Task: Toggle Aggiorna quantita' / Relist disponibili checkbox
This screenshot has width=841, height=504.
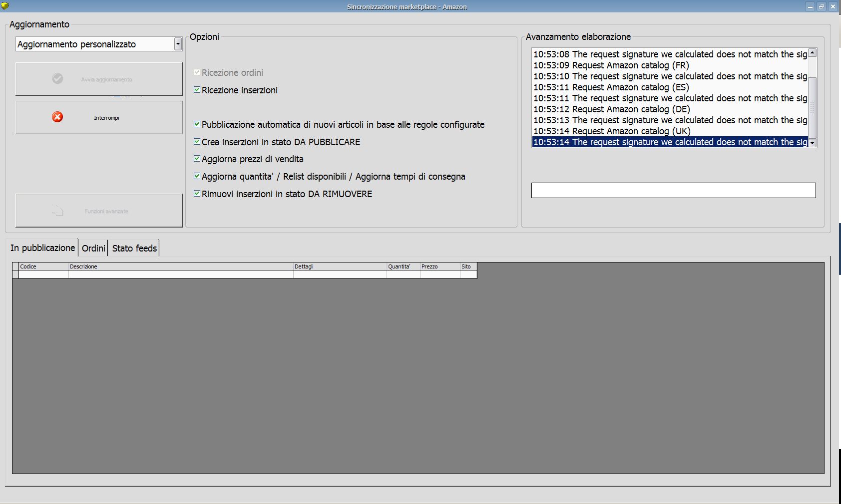Action: (197, 176)
